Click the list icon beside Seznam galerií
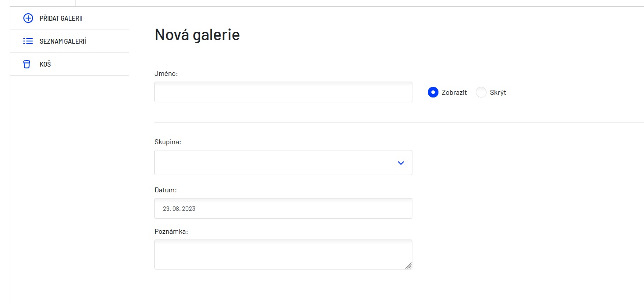This screenshot has height=307, width=644. point(28,41)
